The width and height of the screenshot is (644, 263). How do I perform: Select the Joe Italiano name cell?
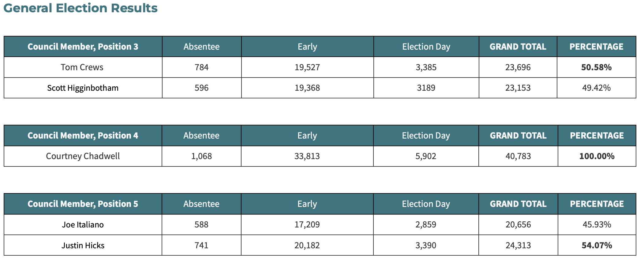pyautogui.click(x=83, y=225)
